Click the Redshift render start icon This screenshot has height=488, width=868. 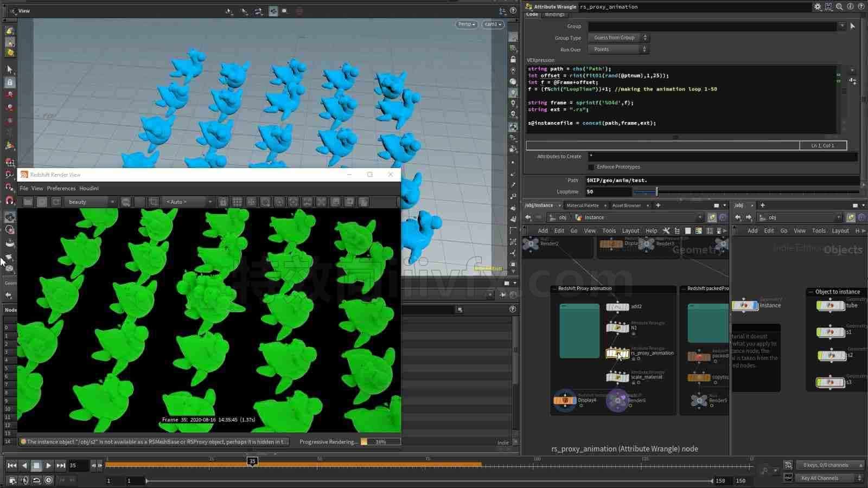(28, 202)
